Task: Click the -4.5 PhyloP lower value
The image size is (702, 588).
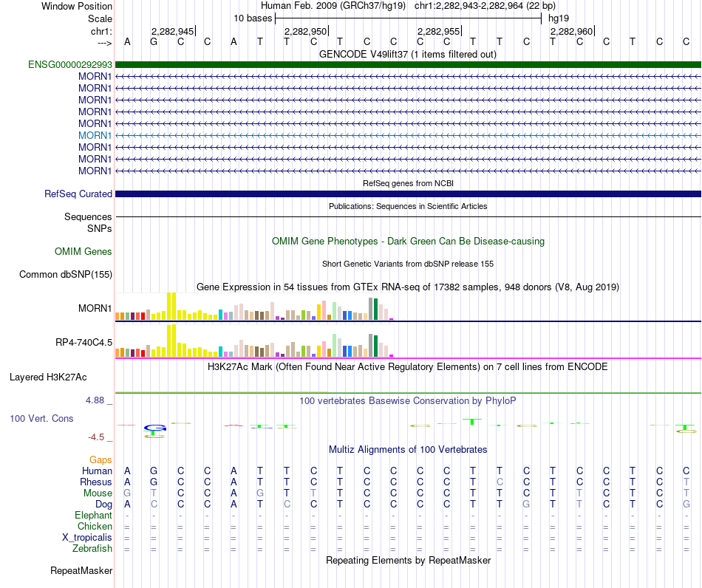Action: (x=96, y=437)
